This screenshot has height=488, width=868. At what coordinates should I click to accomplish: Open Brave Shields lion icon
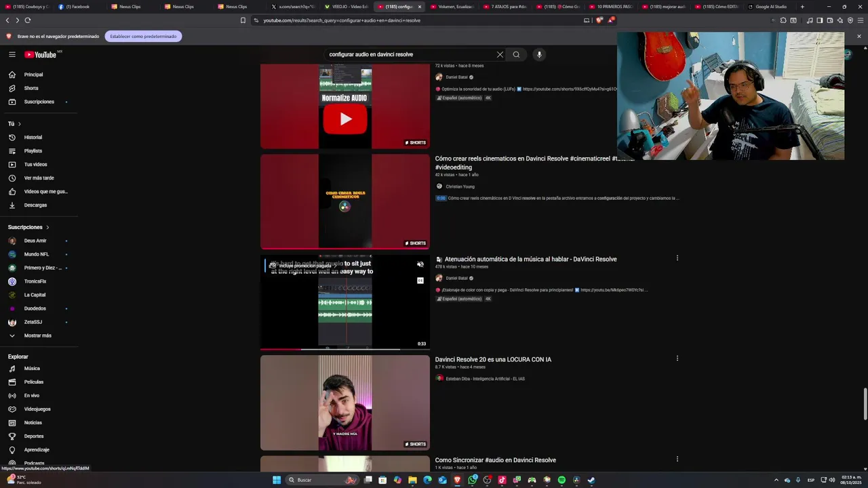599,20
